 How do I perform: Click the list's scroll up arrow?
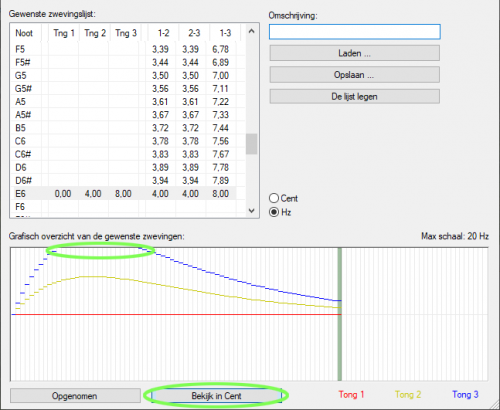click(252, 31)
